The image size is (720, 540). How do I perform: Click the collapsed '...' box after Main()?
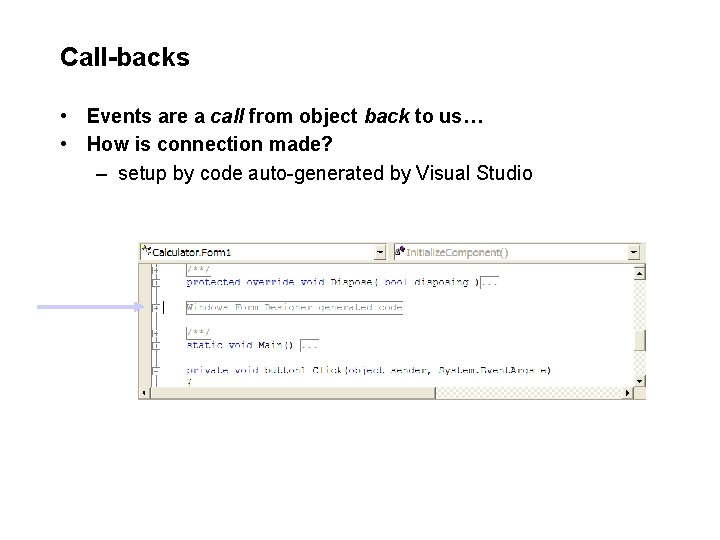point(309,345)
